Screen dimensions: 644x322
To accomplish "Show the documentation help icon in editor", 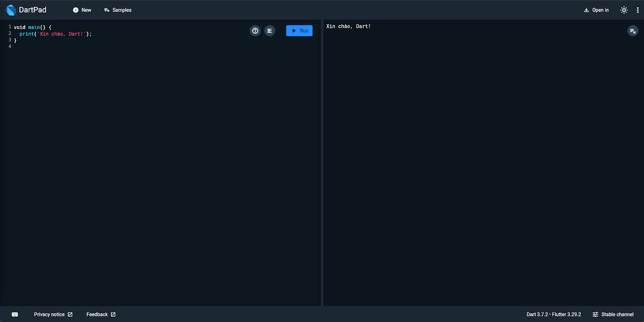I will tap(255, 31).
